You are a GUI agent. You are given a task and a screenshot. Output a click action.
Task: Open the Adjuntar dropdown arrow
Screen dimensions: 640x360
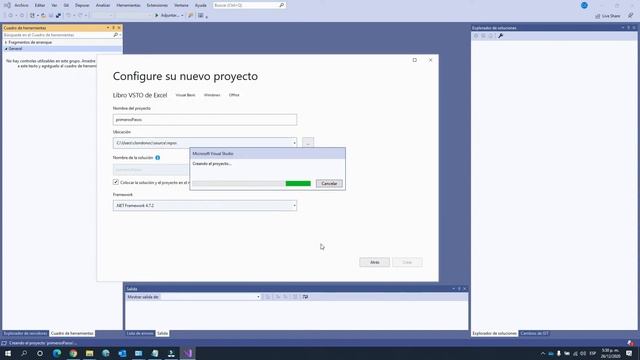(x=182, y=16)
